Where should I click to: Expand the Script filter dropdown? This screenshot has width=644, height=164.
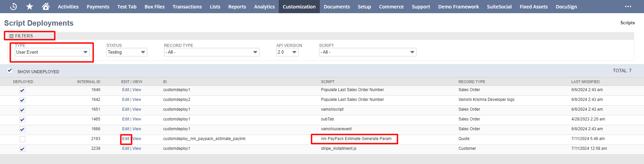(x=367, y=52)
